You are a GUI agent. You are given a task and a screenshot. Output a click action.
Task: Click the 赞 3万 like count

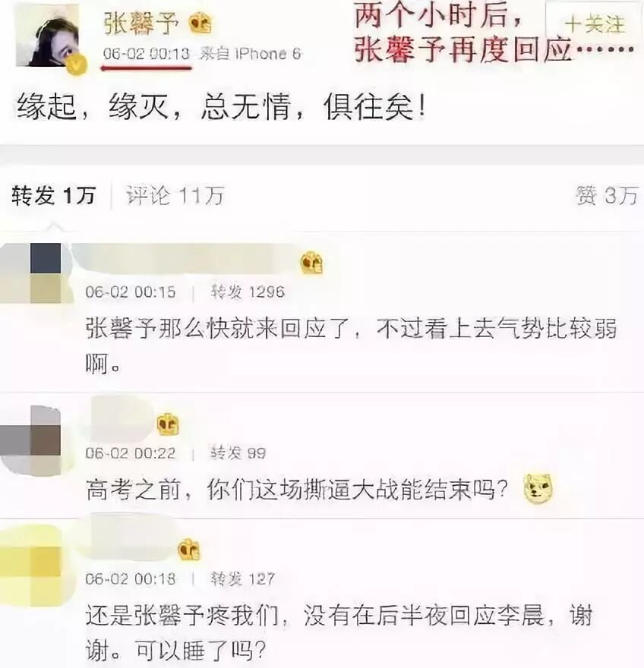607,196
